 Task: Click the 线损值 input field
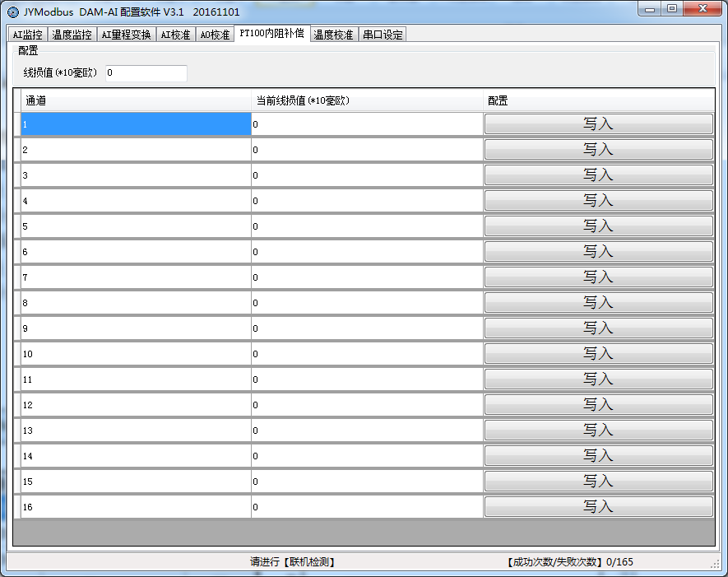(146, 73)
